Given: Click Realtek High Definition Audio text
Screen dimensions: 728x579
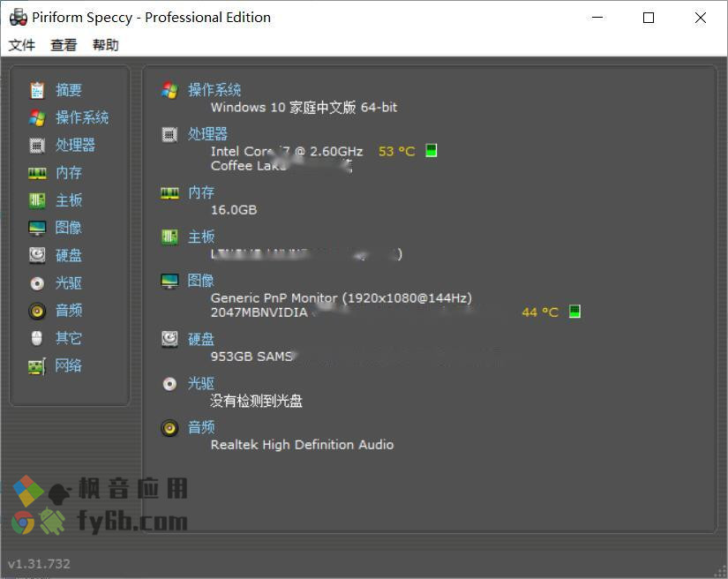Looking at the screenshot, I should tap(303, 445).
